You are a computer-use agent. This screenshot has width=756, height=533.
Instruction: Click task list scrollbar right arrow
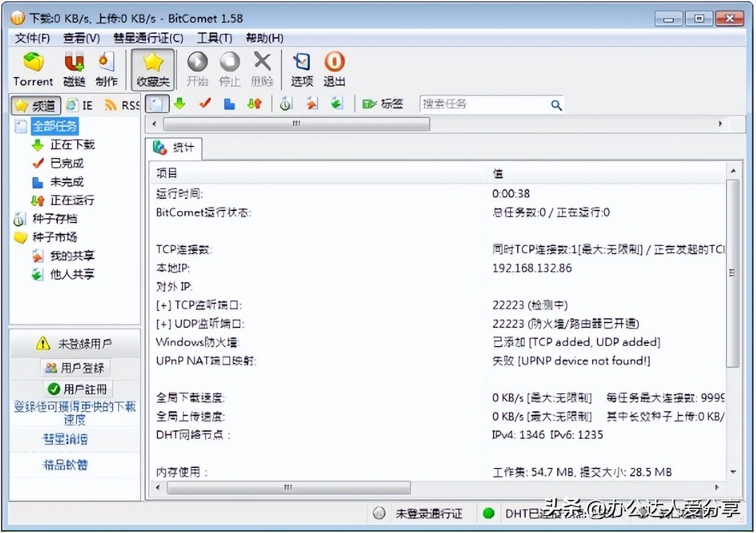(x=720, y=124)
